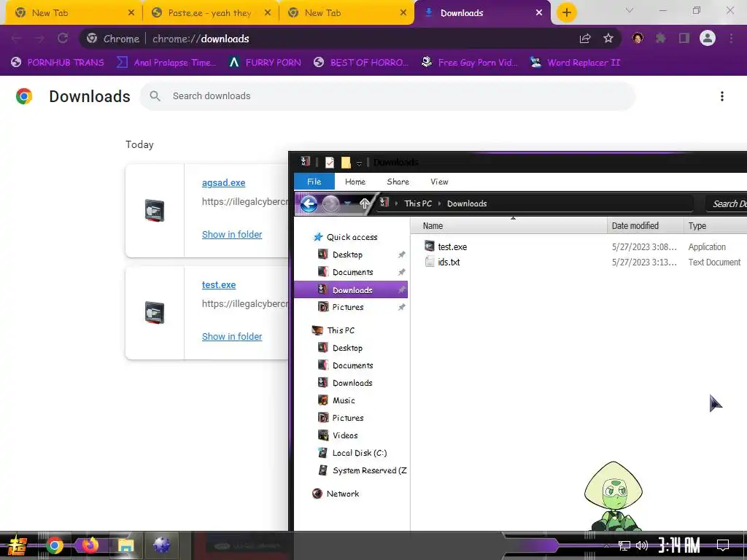The width and height of the screenshot is (747, 560).
Task: Click the new tab plus button
Action: 566,12
